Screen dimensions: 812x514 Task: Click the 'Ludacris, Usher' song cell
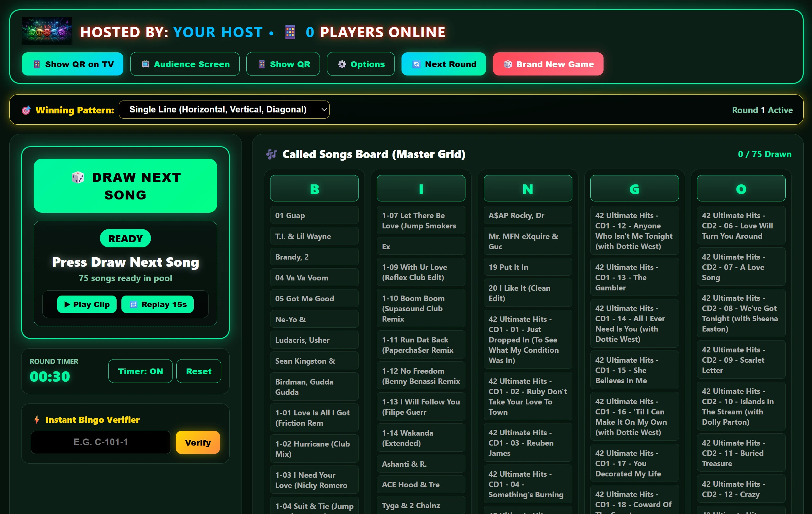point(314,340)
